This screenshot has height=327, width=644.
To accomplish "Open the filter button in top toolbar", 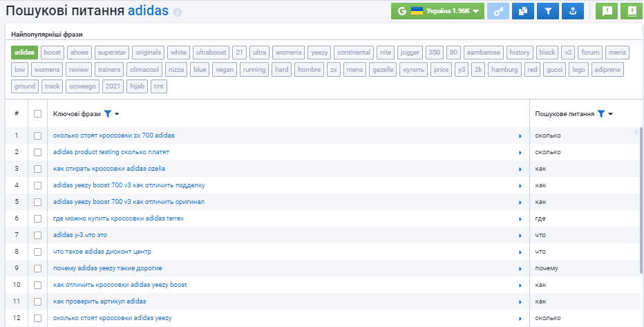I will click(x=547, y=11).
